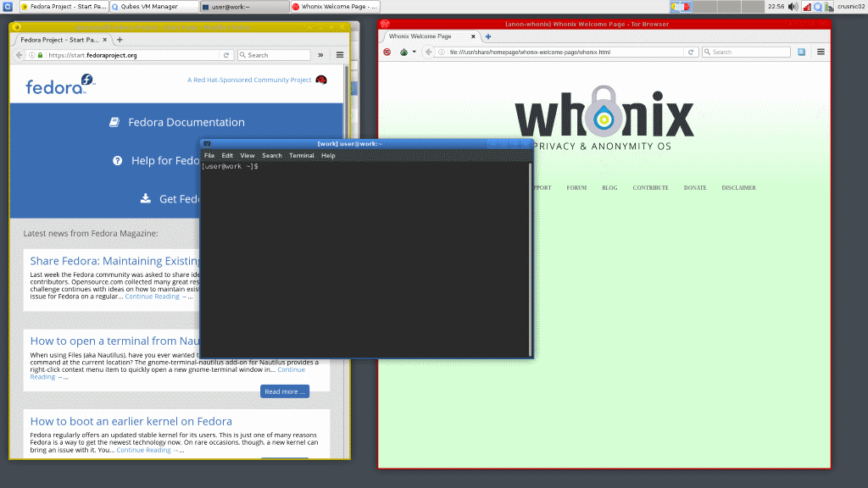Screen dimensions: 868x488
Task: Open the Firefox hamburger menu in Fedora window
Action: click(x=340, y=55)
